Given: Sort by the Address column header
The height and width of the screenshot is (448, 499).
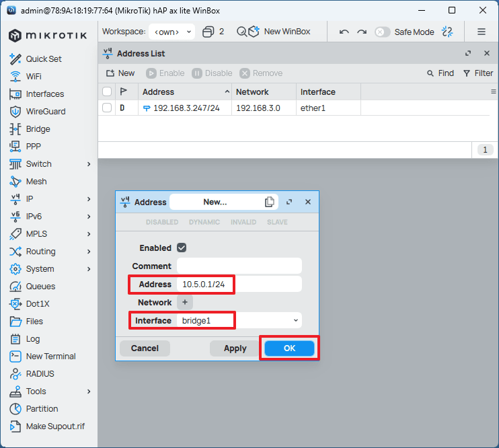Looking at the screenshot, I should click(182, 91).
